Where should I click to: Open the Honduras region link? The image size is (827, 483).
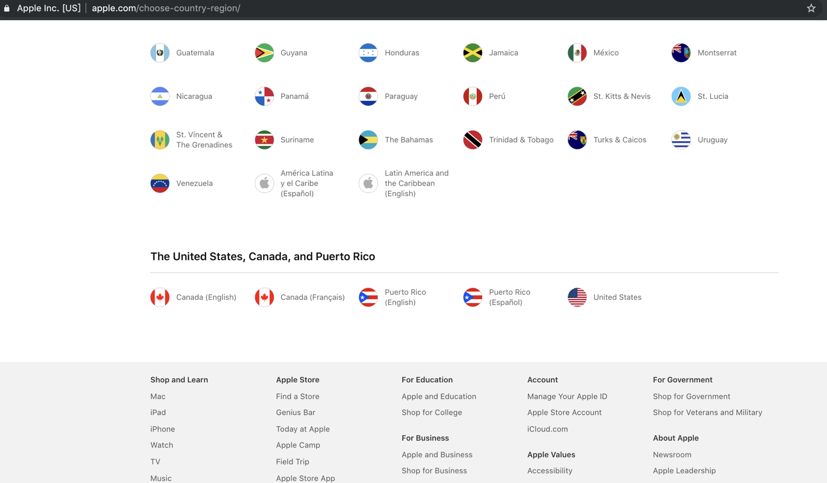pyautogui.click(x=401, y=53)
